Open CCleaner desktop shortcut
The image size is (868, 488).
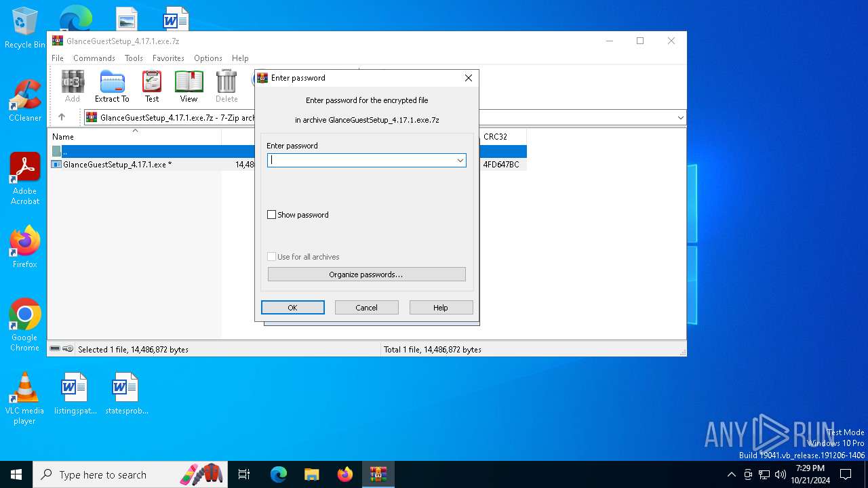[25, 100]
